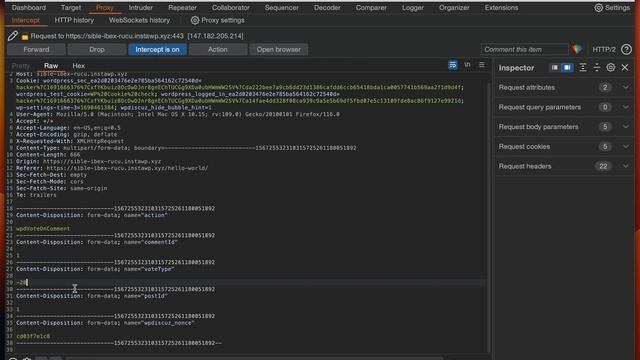Click the Settings gear icon at top right

(598, 8)
